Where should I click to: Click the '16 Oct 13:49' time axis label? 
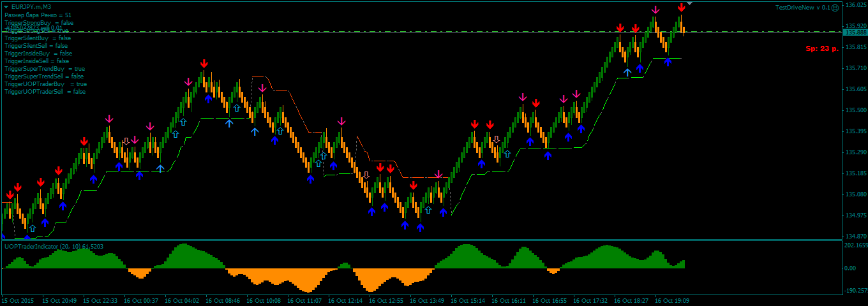426,300
